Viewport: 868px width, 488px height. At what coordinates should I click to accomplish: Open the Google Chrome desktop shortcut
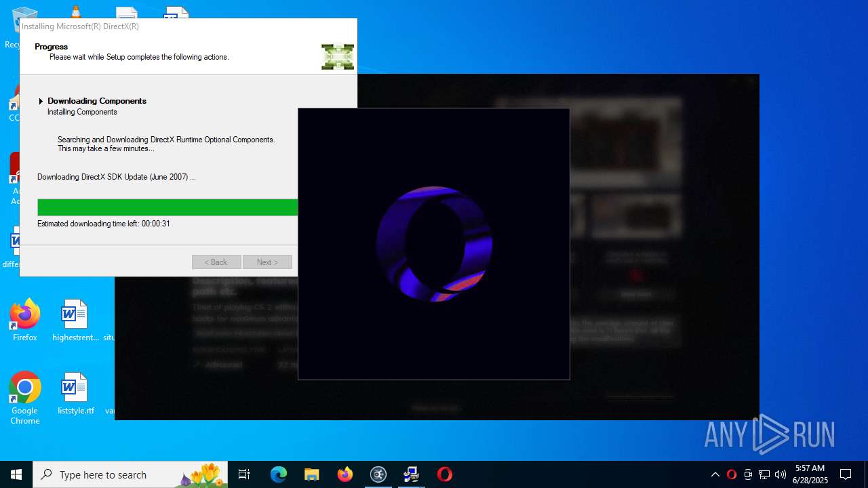click(24, 399)
